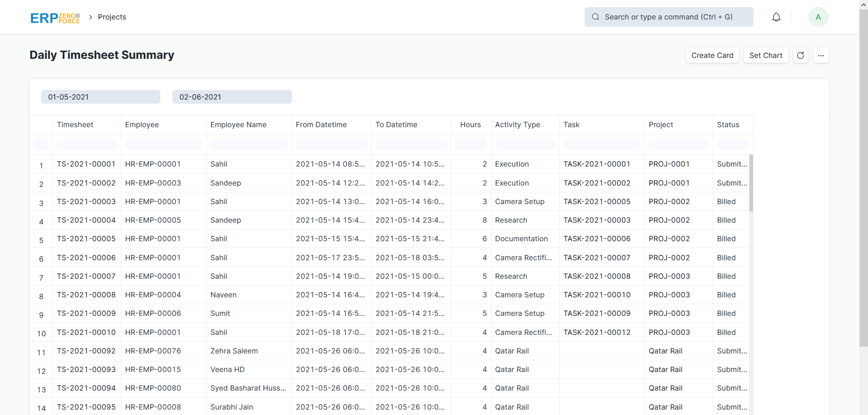Click the Create Card button

712,55
